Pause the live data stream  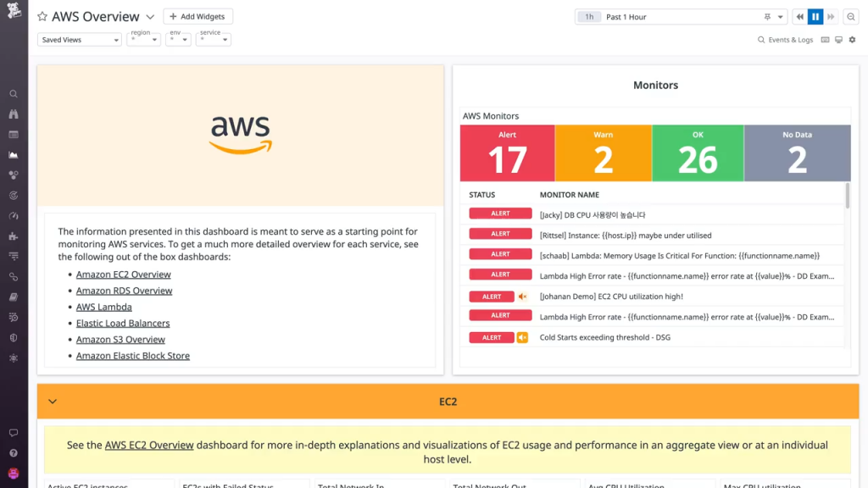(x=815, y=16)
